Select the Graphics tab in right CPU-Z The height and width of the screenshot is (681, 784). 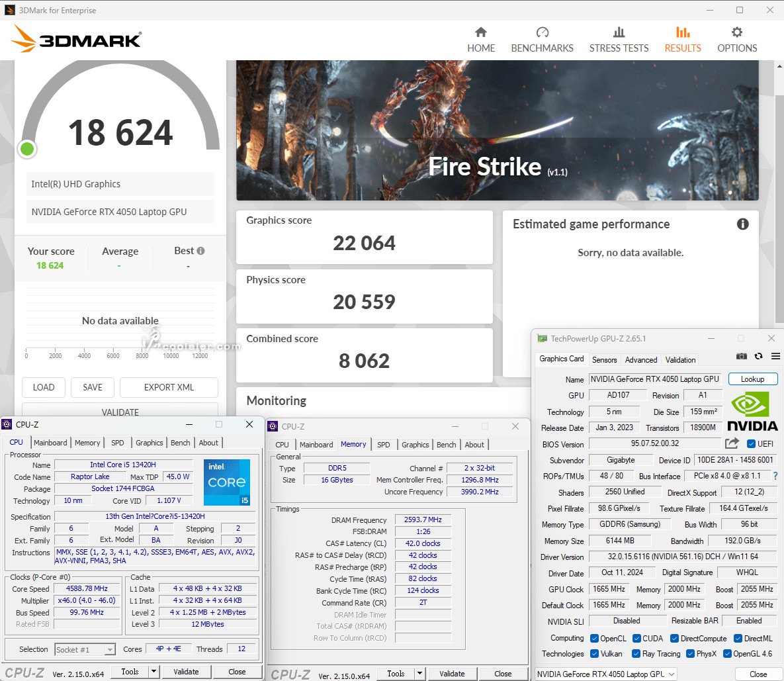coord(415,445)
